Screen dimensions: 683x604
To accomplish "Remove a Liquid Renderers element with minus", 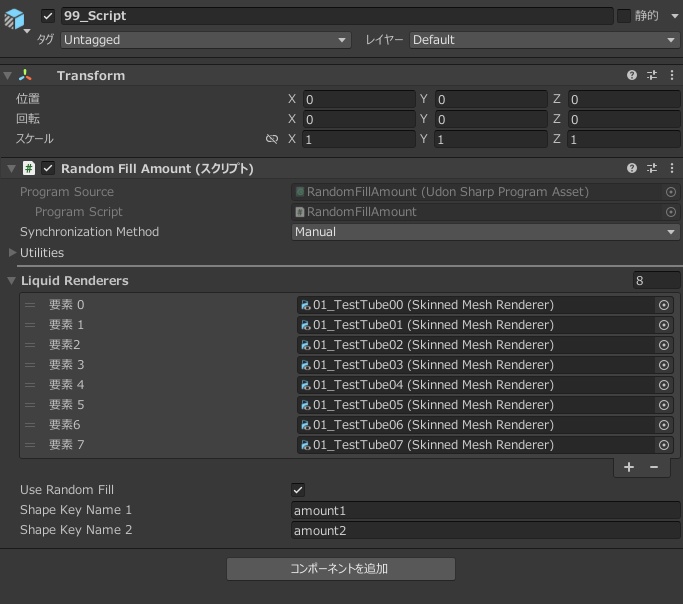I will pyautogui.click(x=654, y=467).
